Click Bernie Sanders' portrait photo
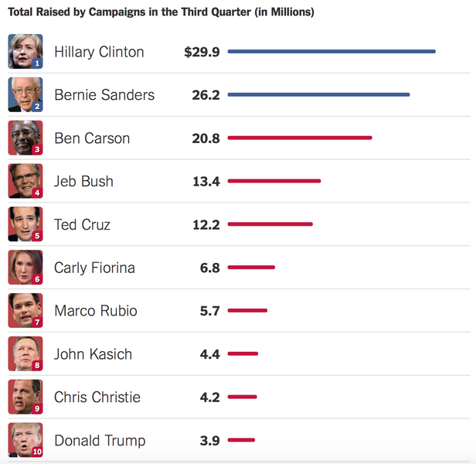 25,95
